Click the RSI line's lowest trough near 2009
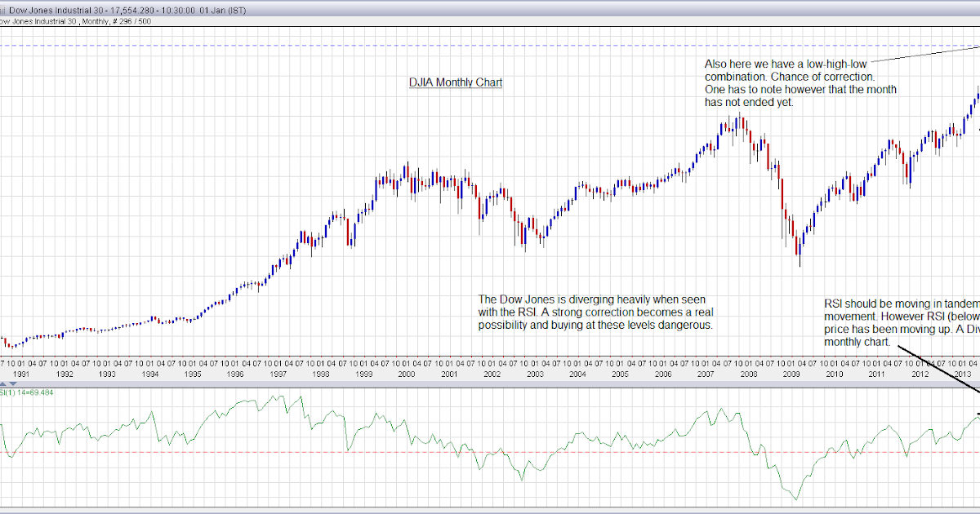 coord(795,499)
